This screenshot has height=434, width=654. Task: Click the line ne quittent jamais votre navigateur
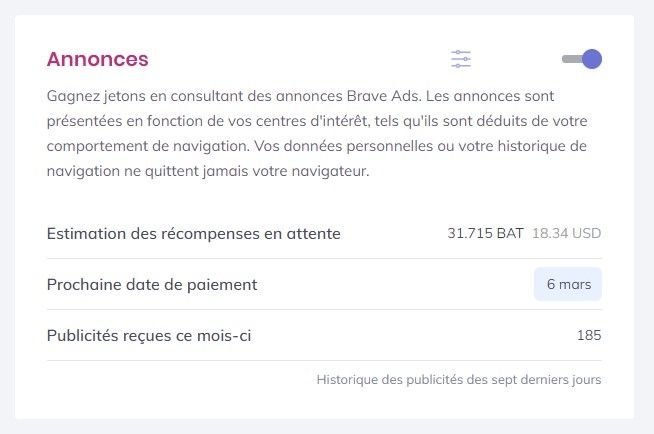coord(247,171)
